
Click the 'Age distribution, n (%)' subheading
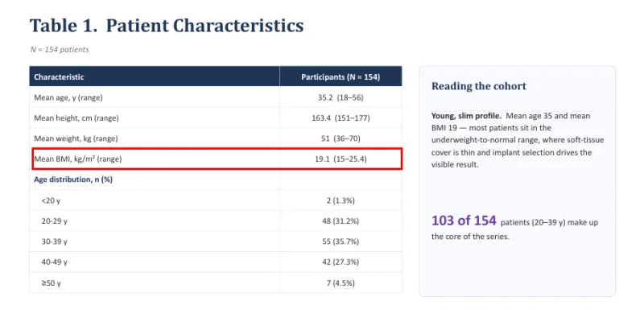pyautogui.click(x=73, y=180)
